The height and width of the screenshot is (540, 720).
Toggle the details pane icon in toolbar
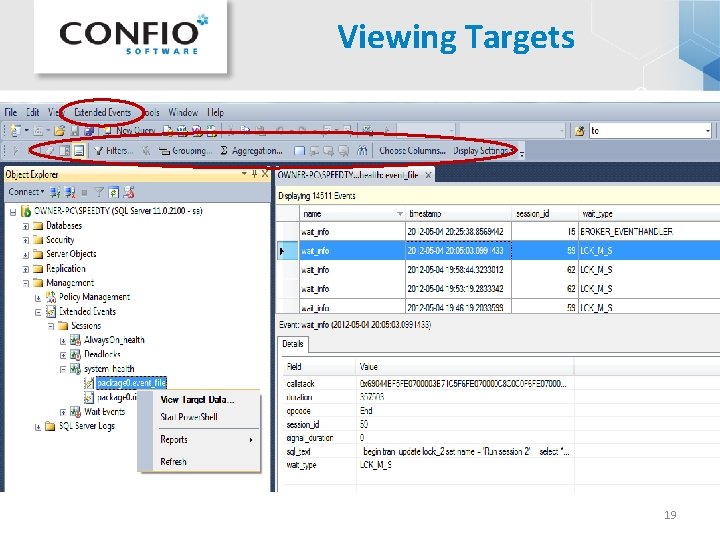79,151
